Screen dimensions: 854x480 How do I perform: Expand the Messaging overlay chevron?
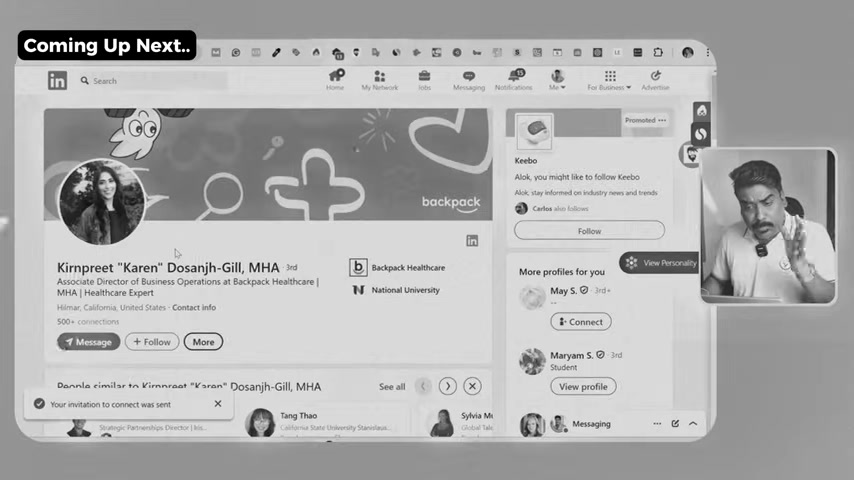693,423
